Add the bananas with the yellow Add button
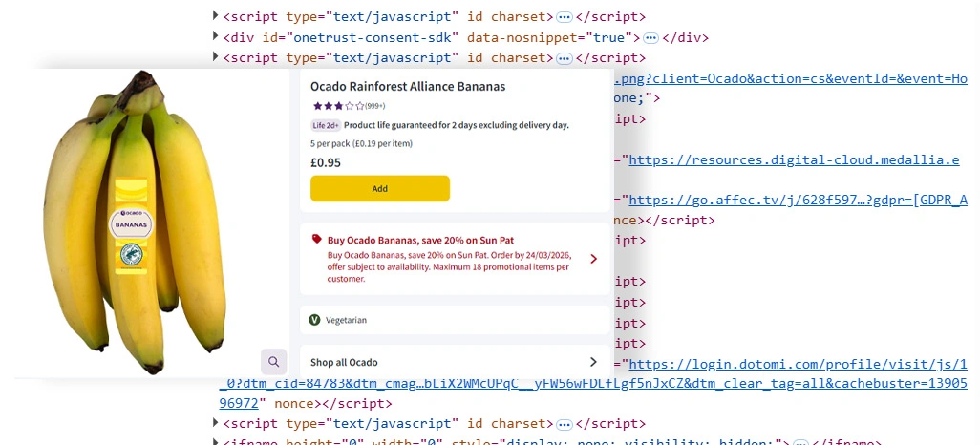 (x=380, y=189)
